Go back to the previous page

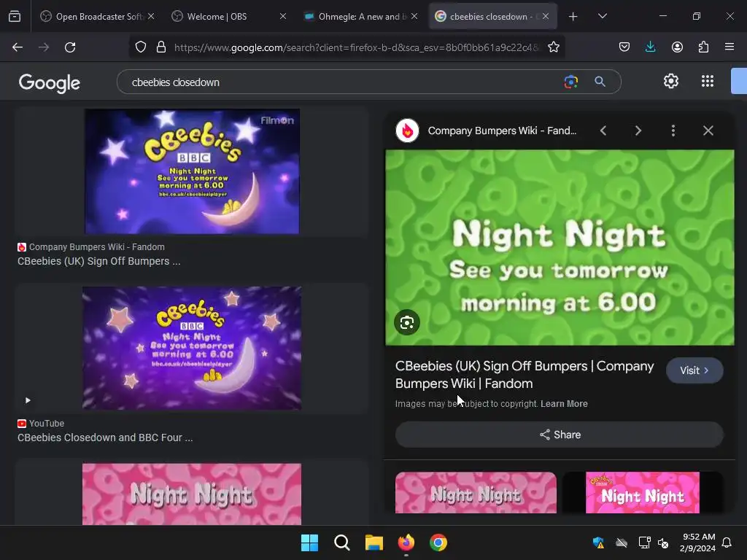18,47
